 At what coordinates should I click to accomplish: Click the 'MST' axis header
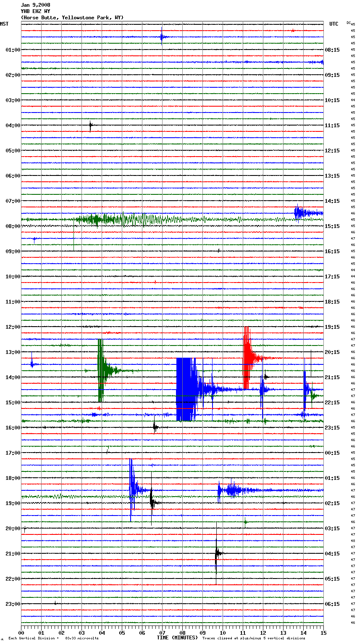tap(4, 24)
